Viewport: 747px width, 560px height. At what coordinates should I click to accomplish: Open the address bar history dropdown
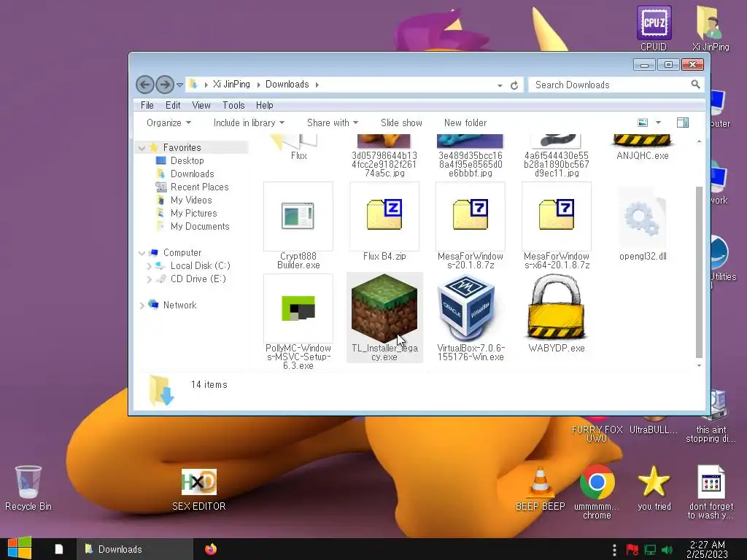[x=500, y=85]
